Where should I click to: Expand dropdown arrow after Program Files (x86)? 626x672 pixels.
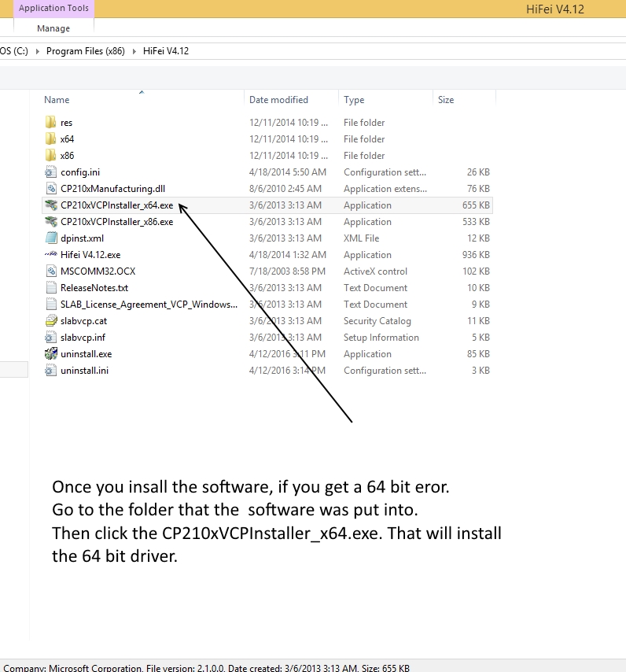tap(134, 51)
